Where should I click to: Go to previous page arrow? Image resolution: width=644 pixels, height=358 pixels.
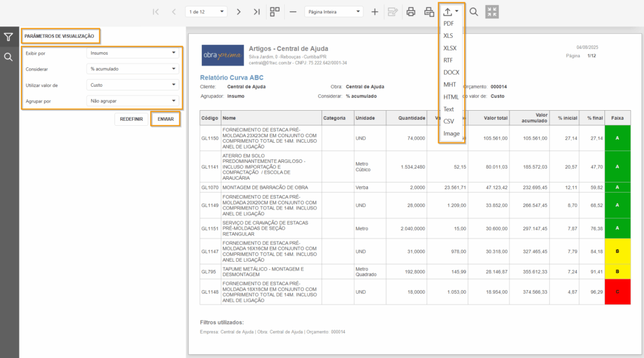174,12
